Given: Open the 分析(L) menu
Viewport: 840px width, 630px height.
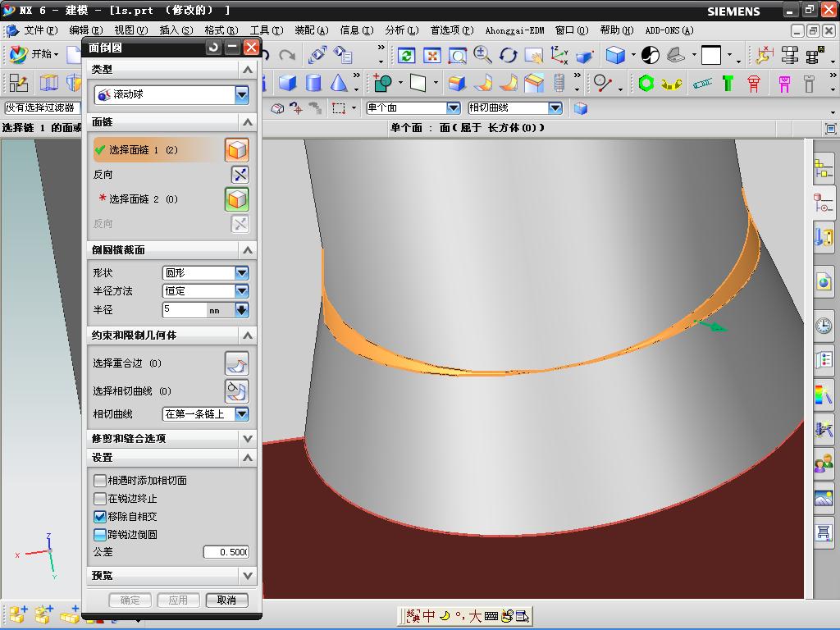Looking at the screenshot, I should [x=400, y=30].
